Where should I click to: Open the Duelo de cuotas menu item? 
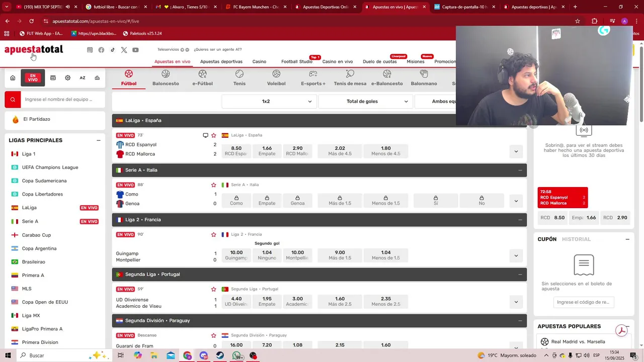379,61
